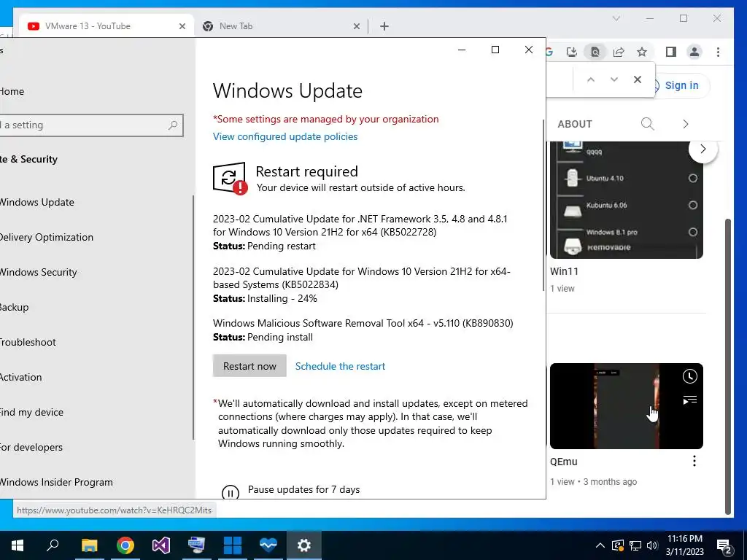Open notification center with 2 notifications

click(724, 546)
